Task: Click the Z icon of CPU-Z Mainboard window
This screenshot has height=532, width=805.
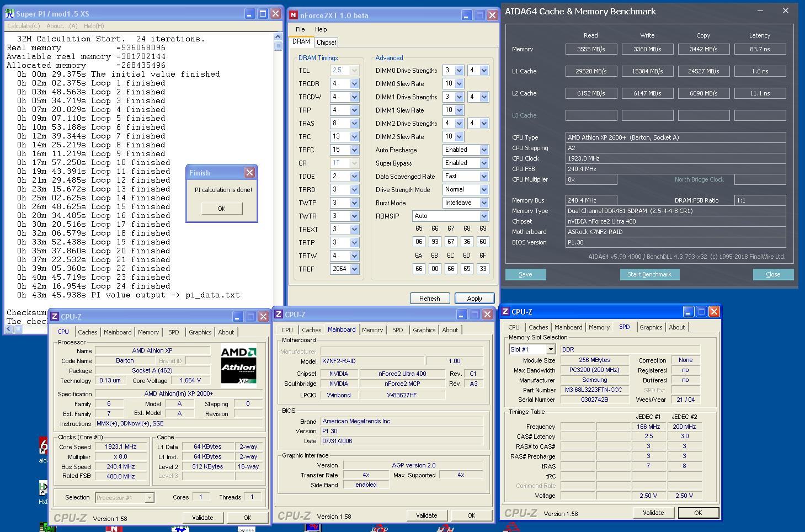Action: 279,314
